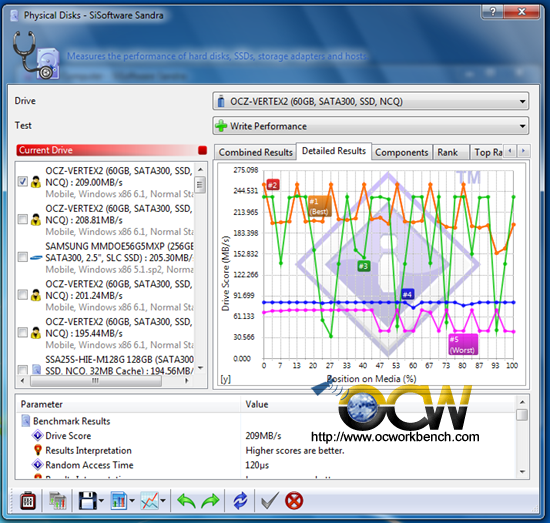Click the drive list vertical scrollbar thumb
Viewport: 550px width, 523px height.
coord(200,184)
